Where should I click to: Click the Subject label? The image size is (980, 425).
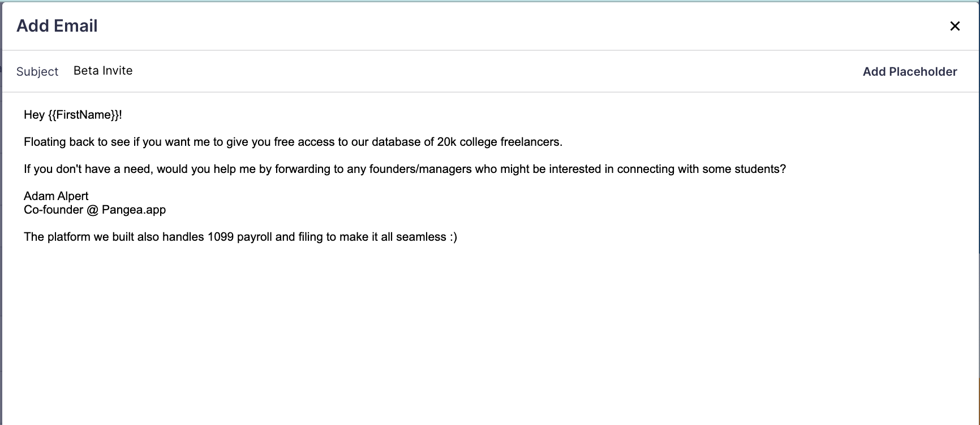37,71
